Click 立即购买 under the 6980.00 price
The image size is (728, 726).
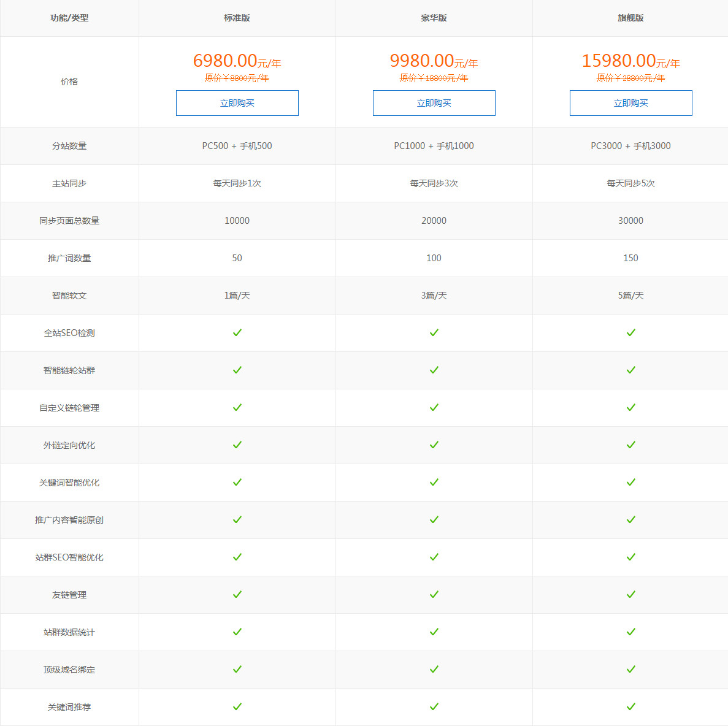[x=237, y=103]
